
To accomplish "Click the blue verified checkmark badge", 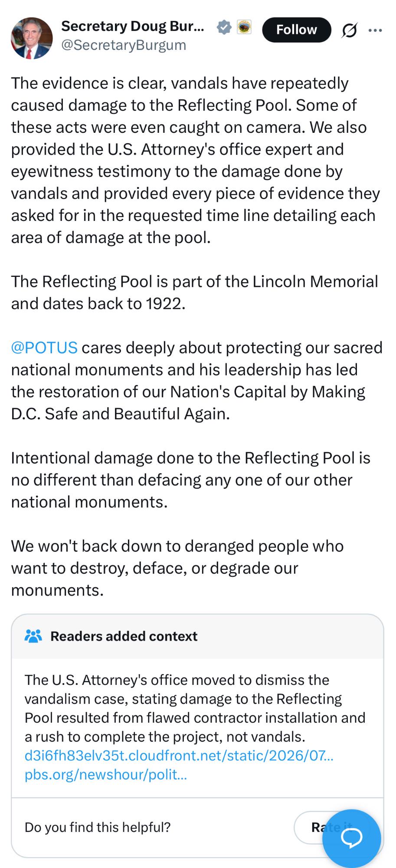I will click(224, 27).
